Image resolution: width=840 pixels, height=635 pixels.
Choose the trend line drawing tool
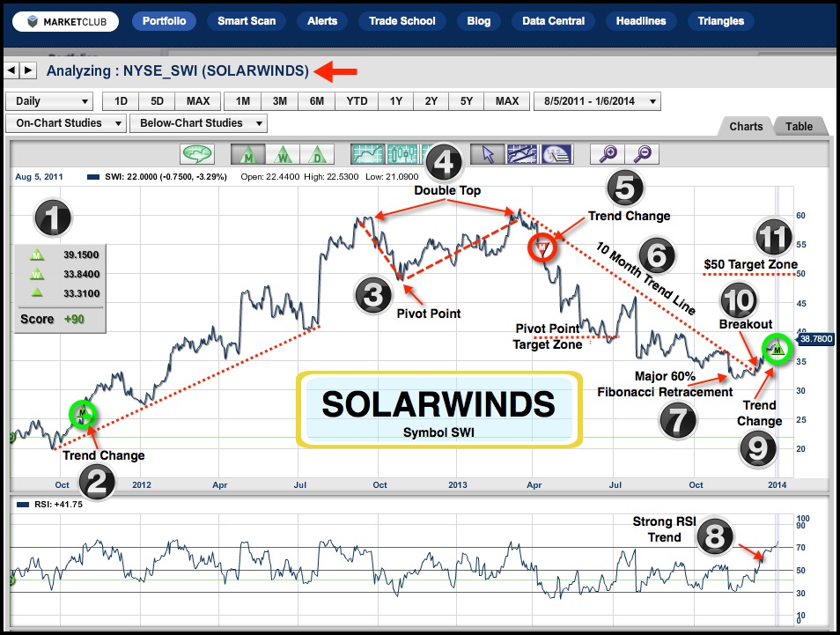click(x=521, y=154)
